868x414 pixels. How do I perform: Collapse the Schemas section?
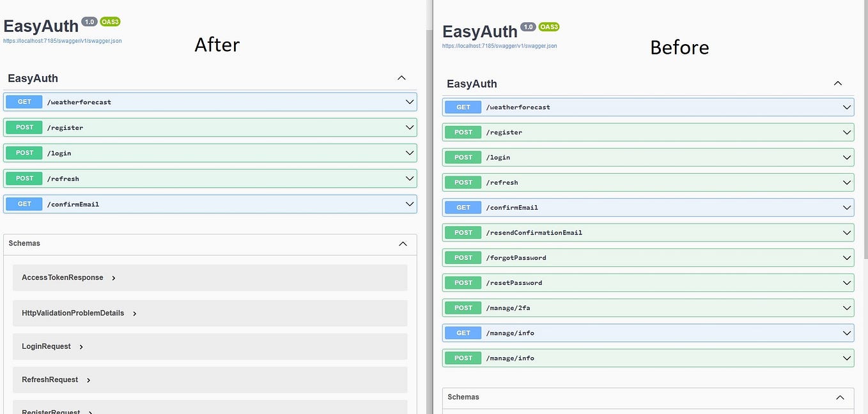403,243
